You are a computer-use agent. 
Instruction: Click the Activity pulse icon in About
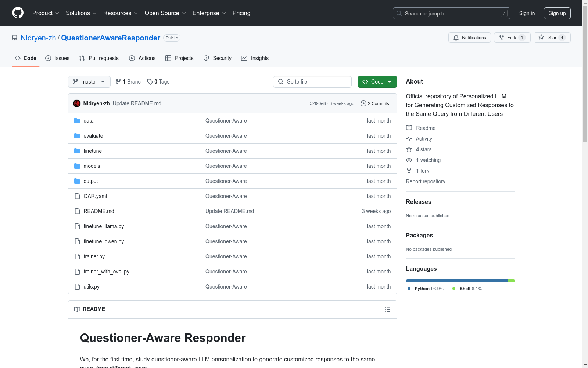(409, 139)
